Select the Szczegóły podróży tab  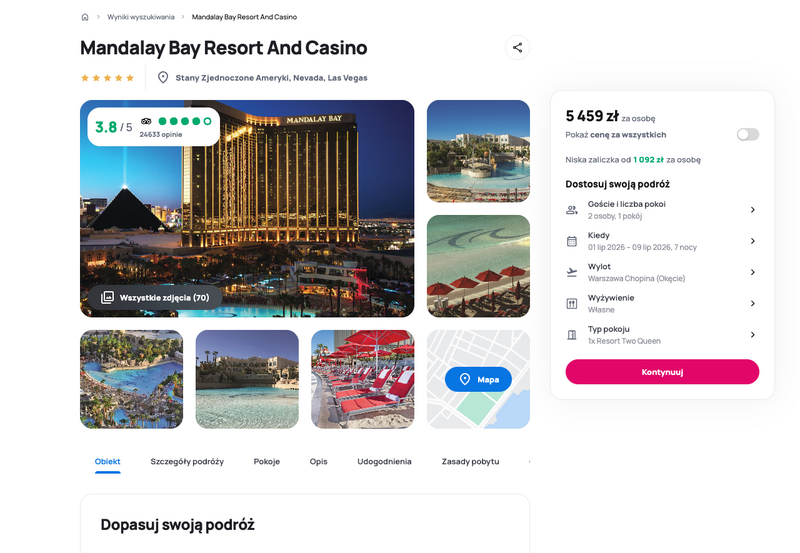click(187, 461)
